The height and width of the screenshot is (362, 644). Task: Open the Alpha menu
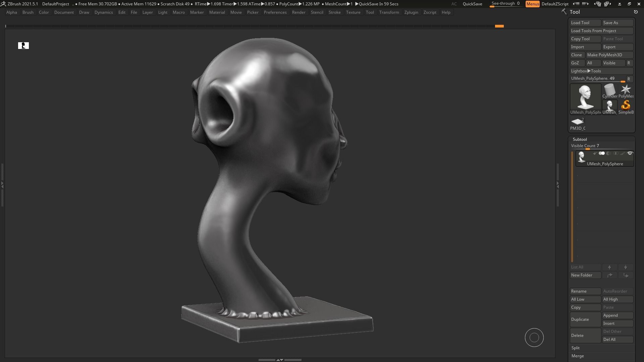(x=12, y=12)
